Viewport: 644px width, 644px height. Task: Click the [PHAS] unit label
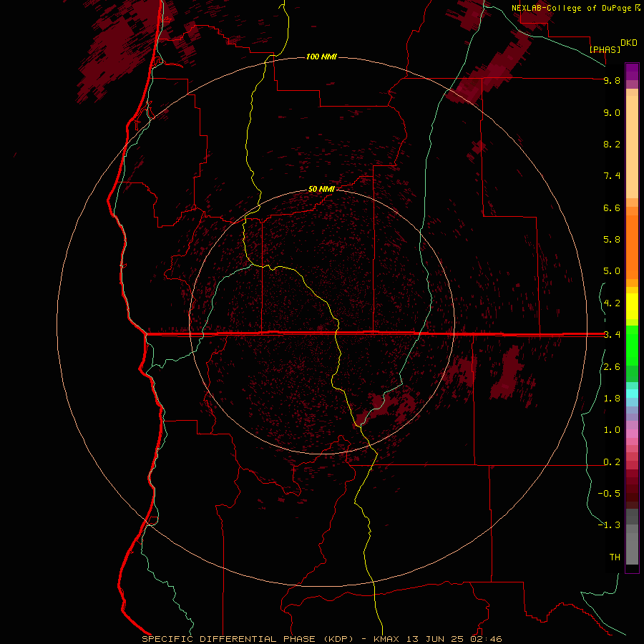[x=605, y=49]
